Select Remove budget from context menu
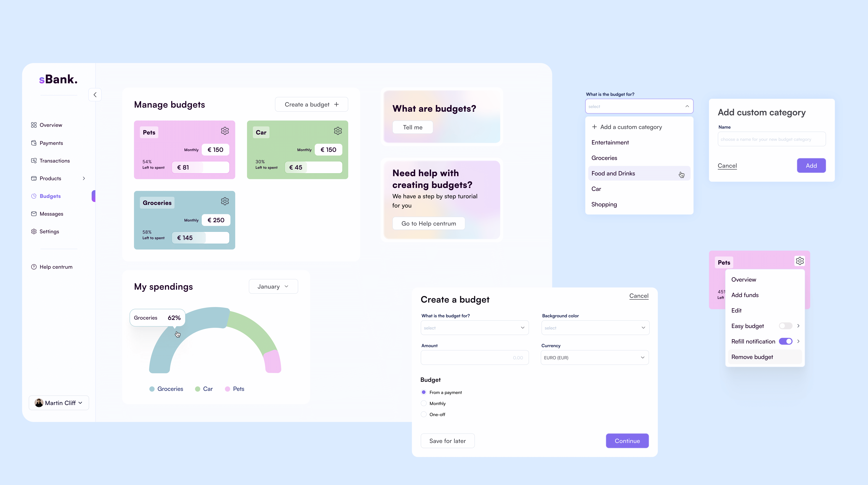Image resolution: width=868 pixels, height=485 pixels. 752,357
